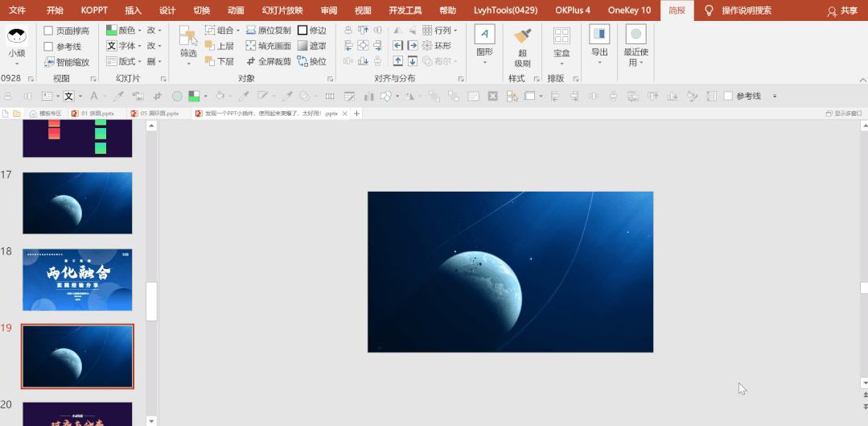Click the 填充画面 fill screen icon
The image size is (868, 426).
[269, 46]
